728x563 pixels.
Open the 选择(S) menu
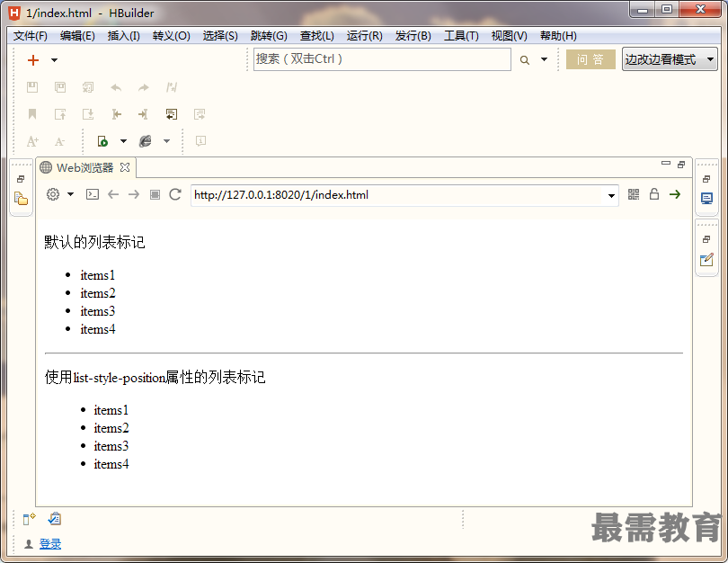coord(220,36)
